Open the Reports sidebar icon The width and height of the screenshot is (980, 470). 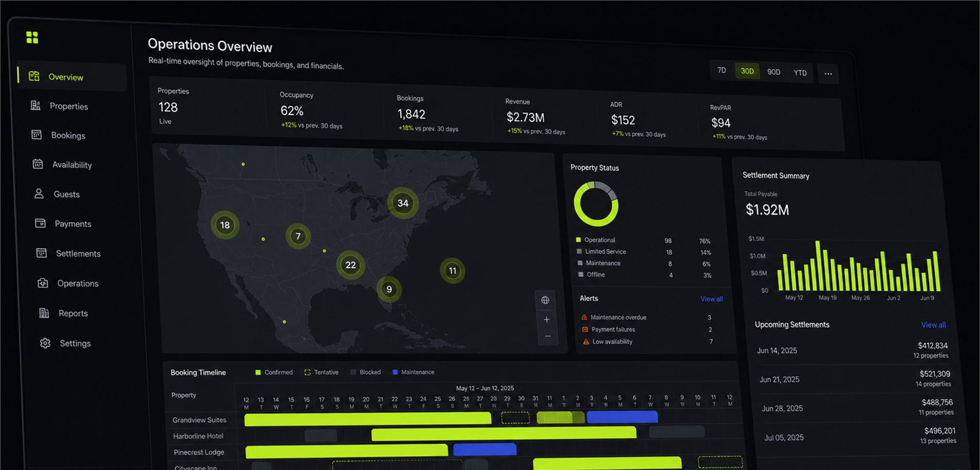(44, 313)
